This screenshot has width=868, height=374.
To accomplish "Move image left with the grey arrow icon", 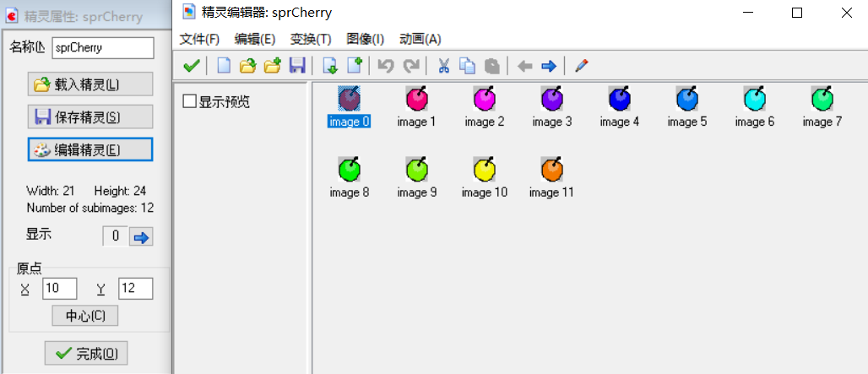I will pyautogui.click(x=524, y=67).
